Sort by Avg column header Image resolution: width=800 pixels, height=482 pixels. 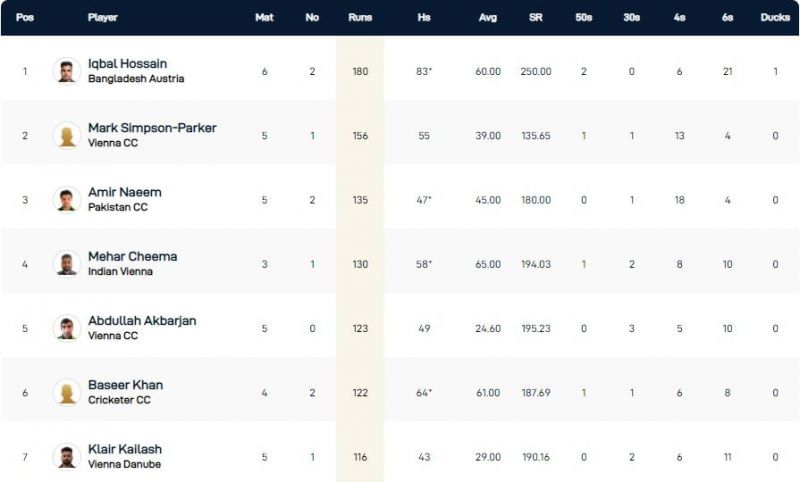point(488,18)
